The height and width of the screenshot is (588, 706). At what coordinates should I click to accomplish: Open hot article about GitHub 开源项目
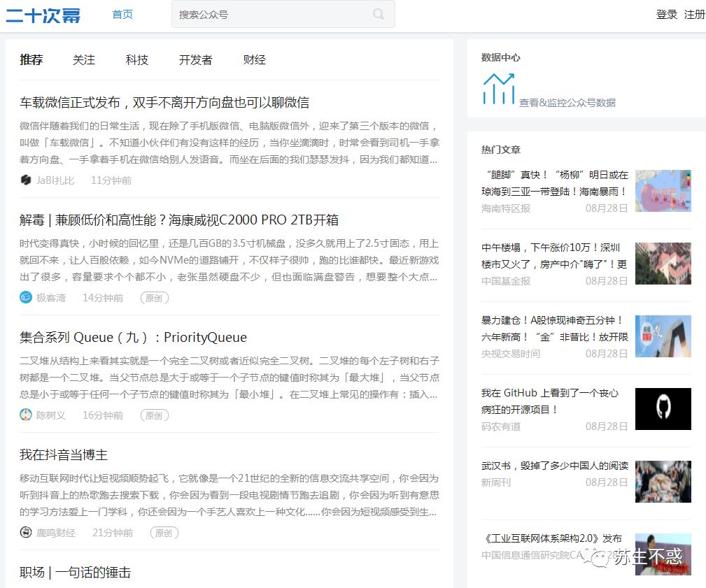click(x=550, y=401)
